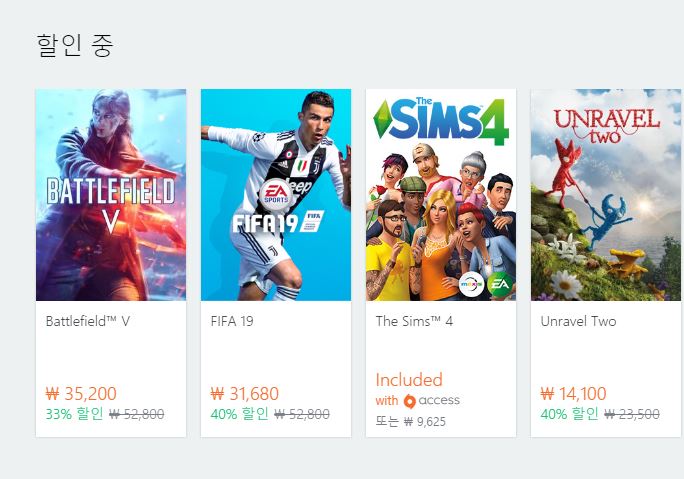The height and width of the screenshot is (479, 684).
Task: Click the Included label for The Sims 4
Action: [409, 380]
